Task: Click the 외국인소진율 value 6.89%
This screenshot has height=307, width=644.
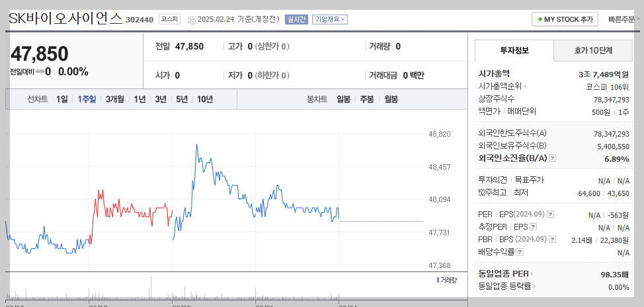Action: click(617, 158)
